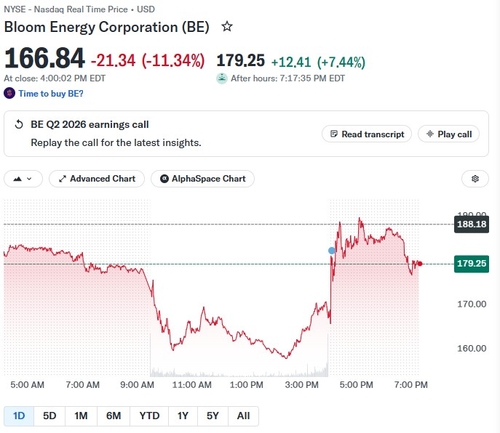The height and width of the screenshot is (433, 500).
Task: Switch chart range to 1M
Action: click(x=81, y=416)
